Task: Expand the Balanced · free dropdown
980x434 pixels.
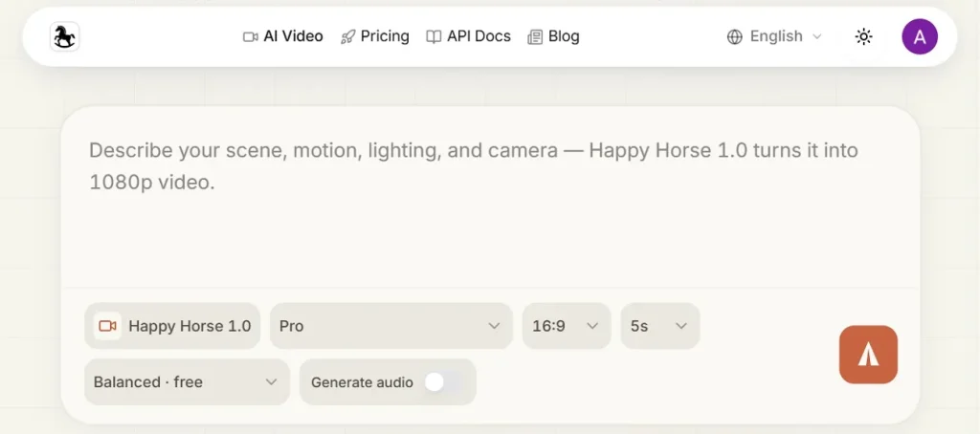Action: click(x=187, y=382)
